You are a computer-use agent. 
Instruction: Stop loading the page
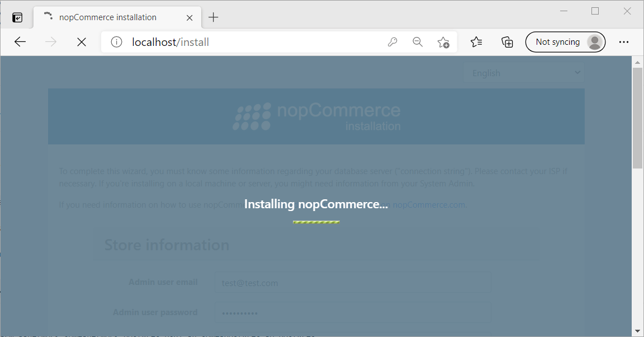click(x=81, y=42)
